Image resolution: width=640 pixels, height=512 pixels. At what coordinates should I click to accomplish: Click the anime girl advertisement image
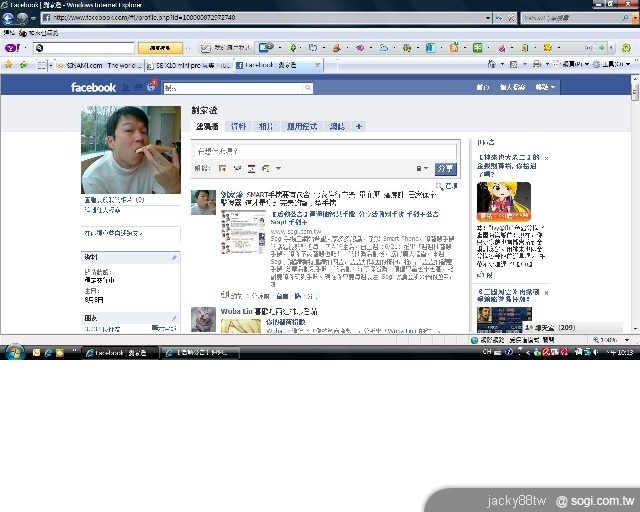tap(504, 202)
